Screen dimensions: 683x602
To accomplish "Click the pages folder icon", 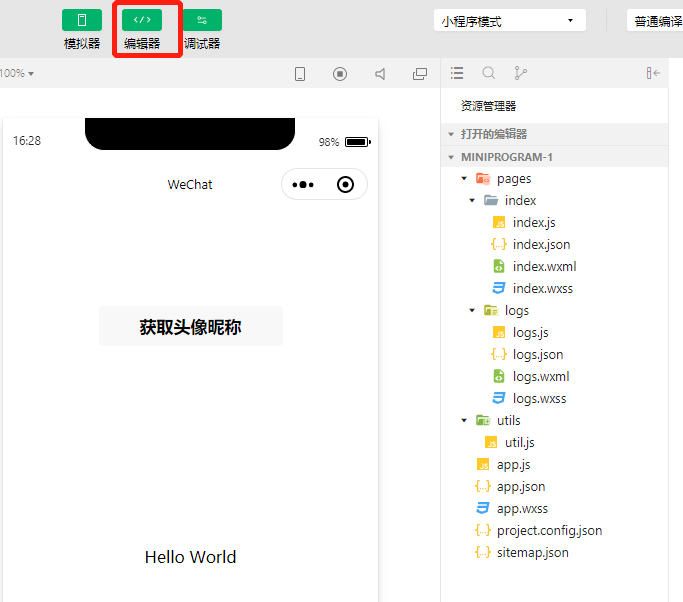I will tap(483, 179).
